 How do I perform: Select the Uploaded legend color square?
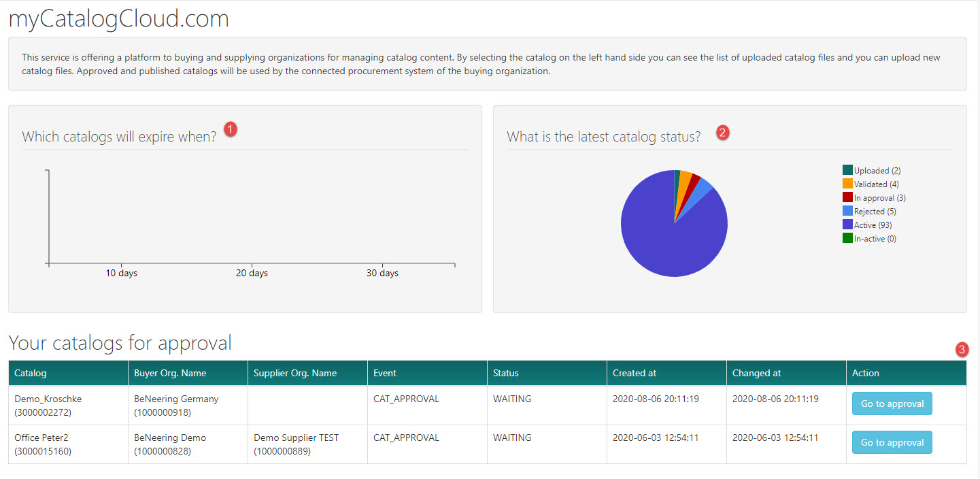tap(847, 170)
